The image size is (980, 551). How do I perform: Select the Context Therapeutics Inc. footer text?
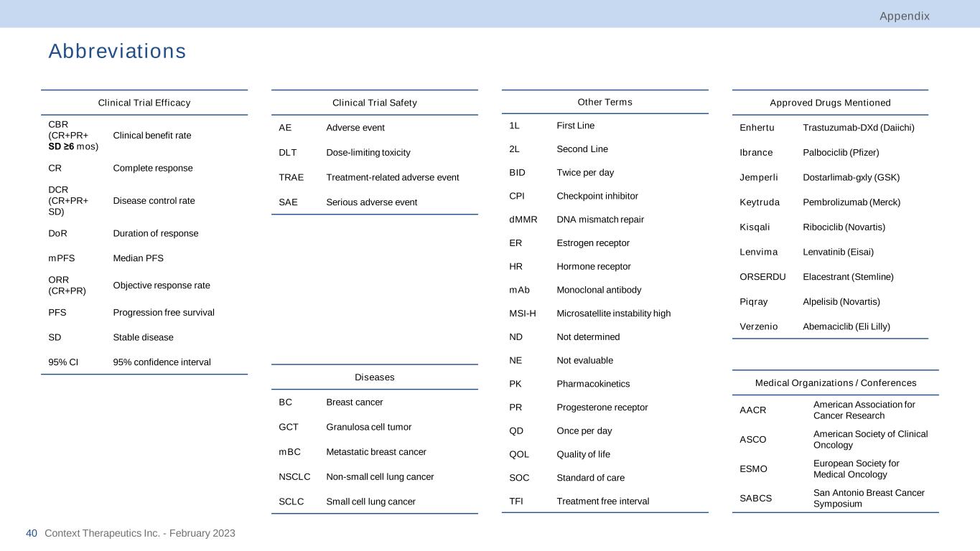coord(140,533)
